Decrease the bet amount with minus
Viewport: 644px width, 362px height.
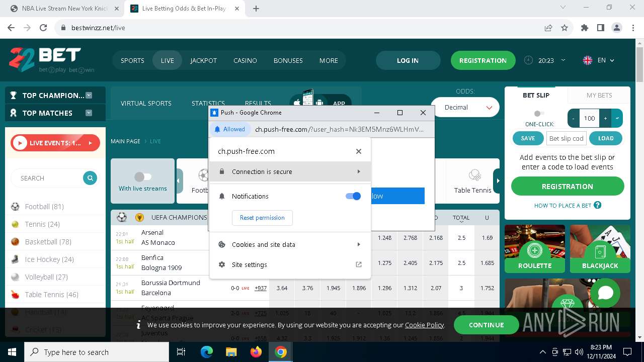click(x=574, y=118)
